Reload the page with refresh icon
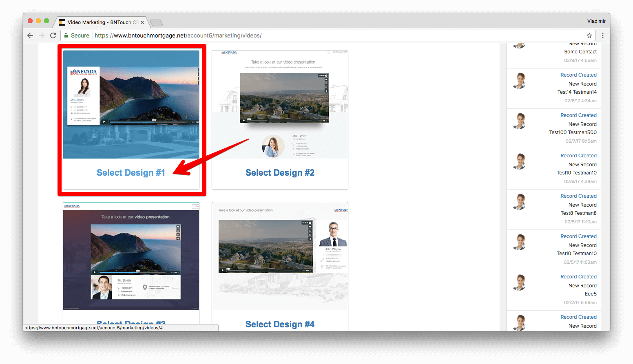Viewport: 633px width, 364px height. tap(53, 35)
